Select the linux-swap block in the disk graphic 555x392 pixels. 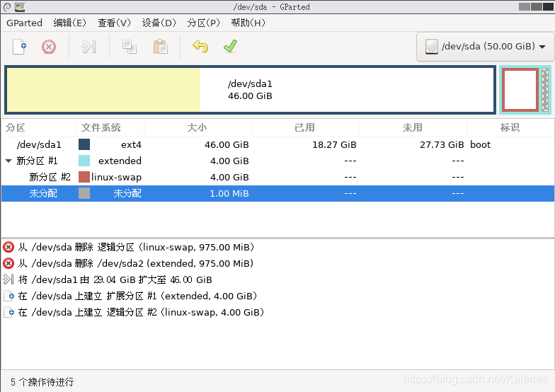tap(520, 90)
